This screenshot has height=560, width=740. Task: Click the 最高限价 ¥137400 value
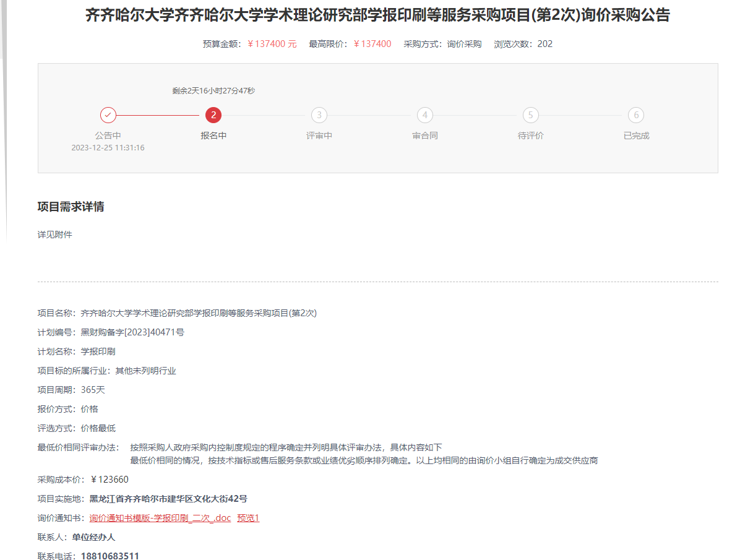[x=372, y=44]
